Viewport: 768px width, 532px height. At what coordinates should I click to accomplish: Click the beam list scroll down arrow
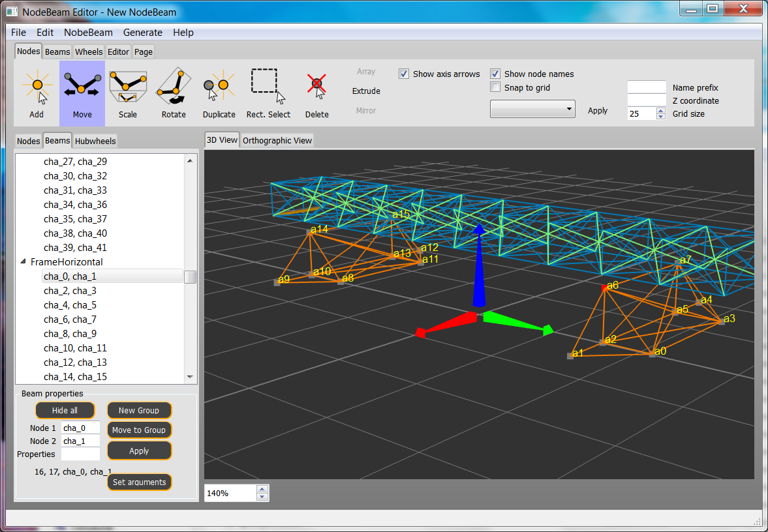pyautogui.click(x=190, y=377)
